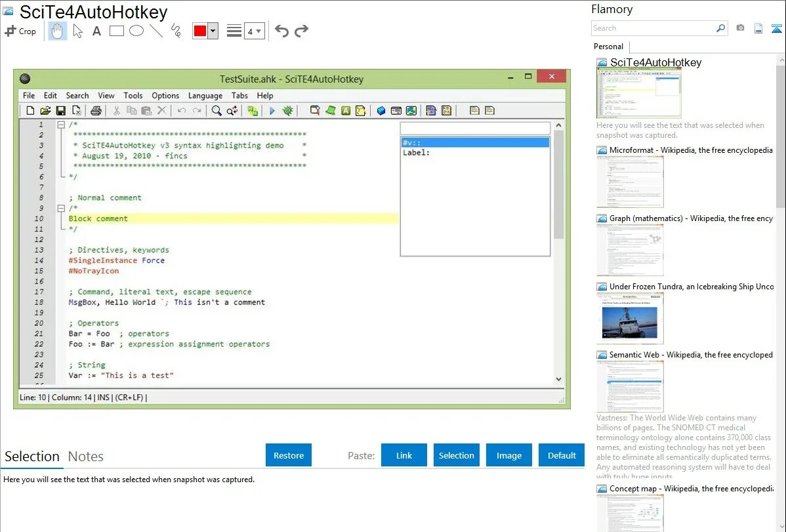
Task: Click the Paste Image button
Action: [x=508, y=455]
